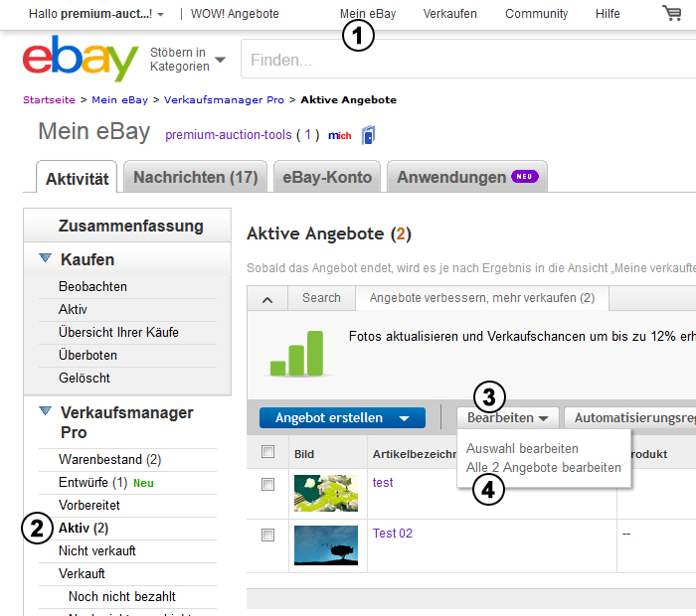
Task: Click the green bar chart icon
Action: tap(297, 354)
